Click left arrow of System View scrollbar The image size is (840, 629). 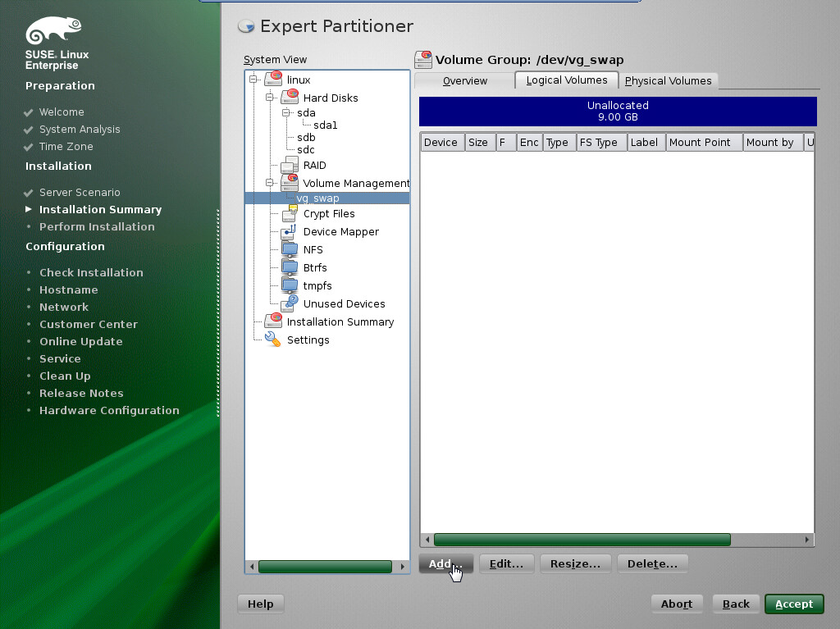point(252,567)
